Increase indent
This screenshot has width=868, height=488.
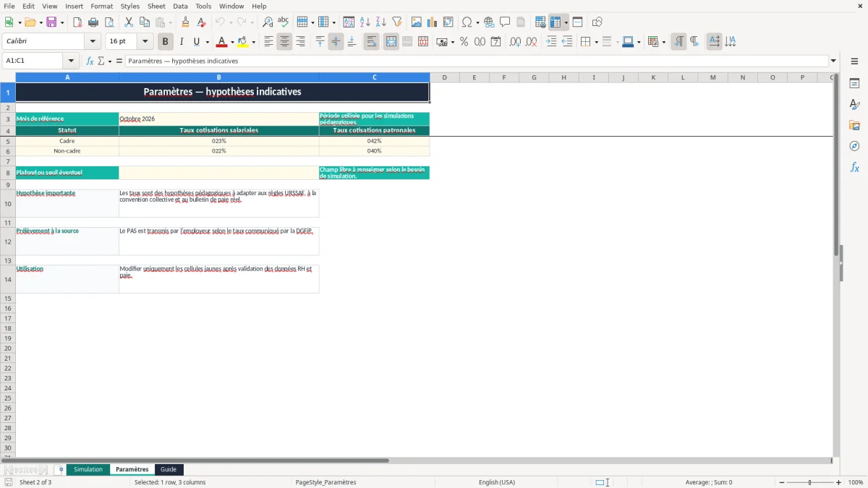[x=551, y=42]
